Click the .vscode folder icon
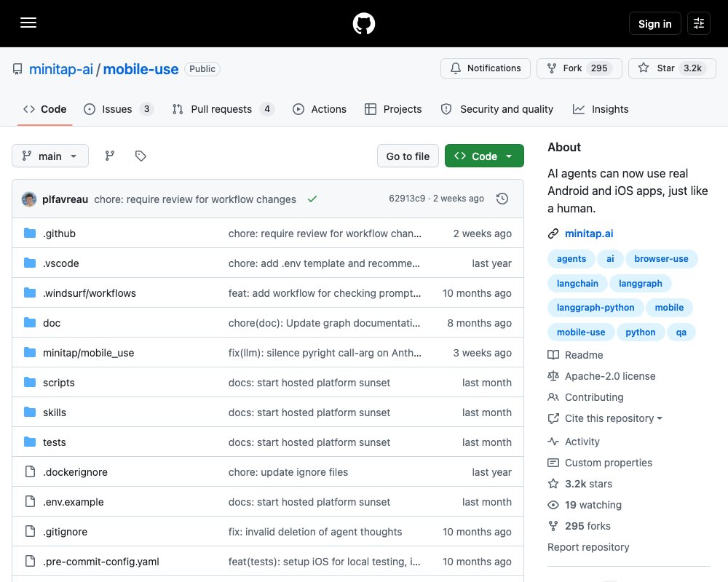 coord(30,263)
